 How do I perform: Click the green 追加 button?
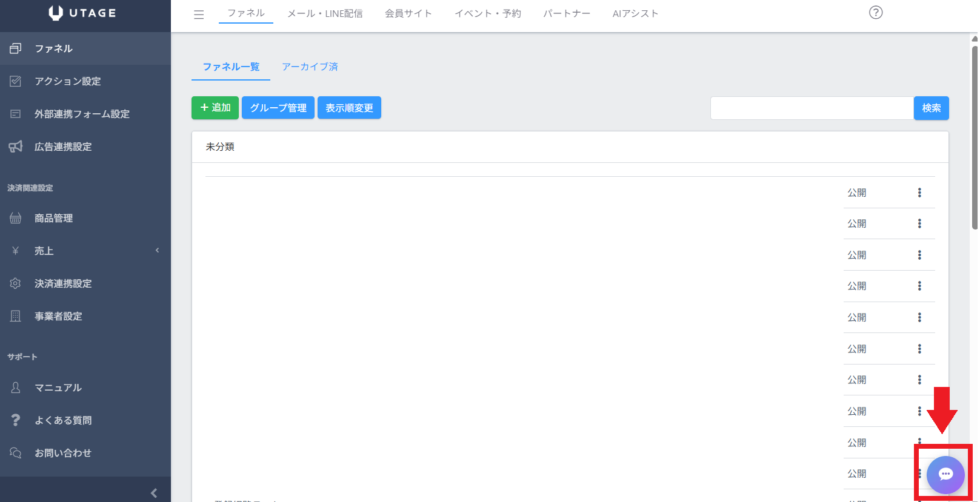point(215,108)
